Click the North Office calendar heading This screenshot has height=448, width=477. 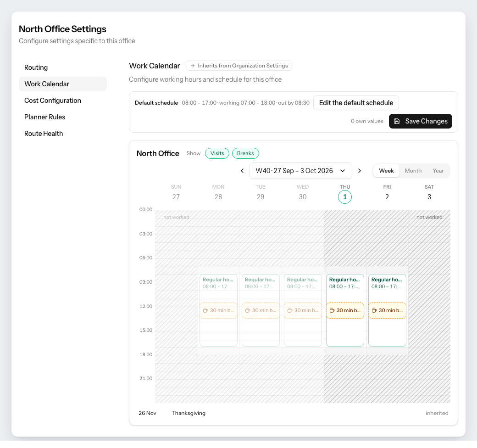point(158,153)
